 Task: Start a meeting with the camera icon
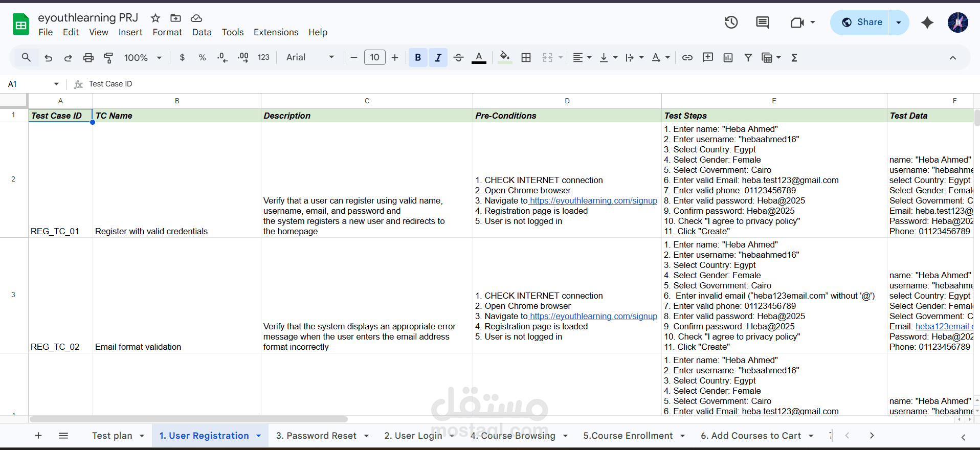pos(797,22)
